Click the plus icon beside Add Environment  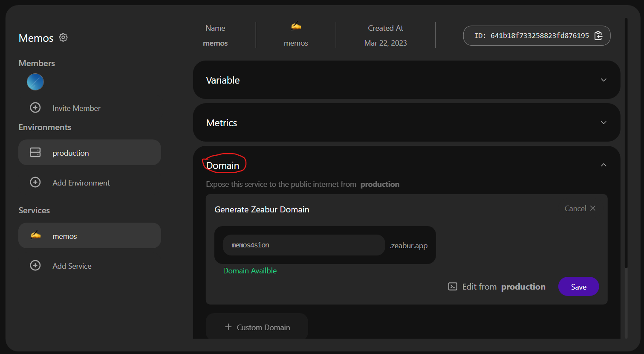point(35,183)
